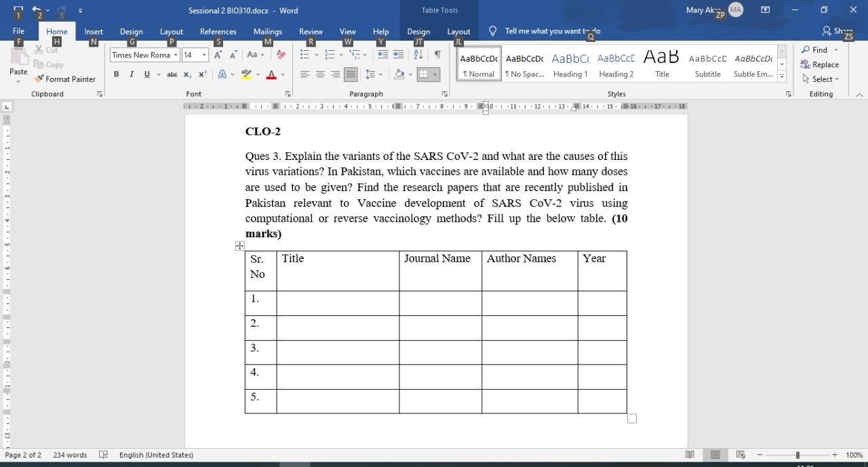Sort text with the A-Z icon
Image resolution: width=868 pixels, height=467 pixels.
(x=416, y=54)
